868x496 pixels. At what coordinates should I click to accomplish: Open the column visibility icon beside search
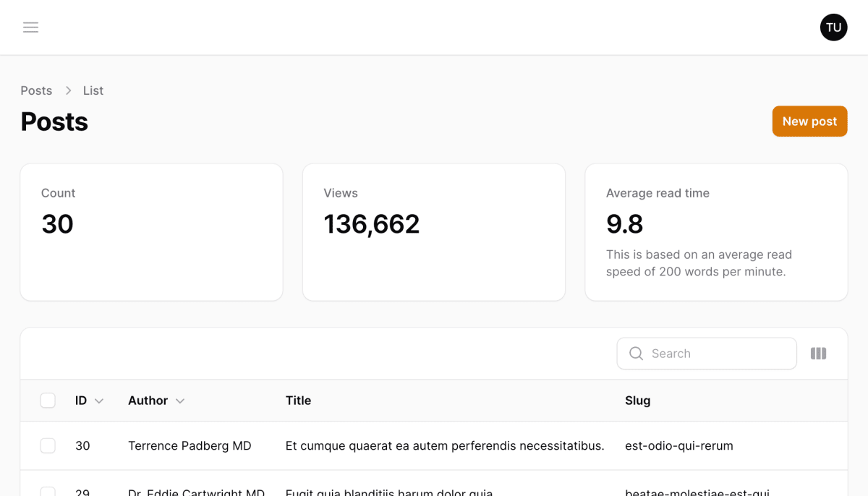tap(818, 354)
